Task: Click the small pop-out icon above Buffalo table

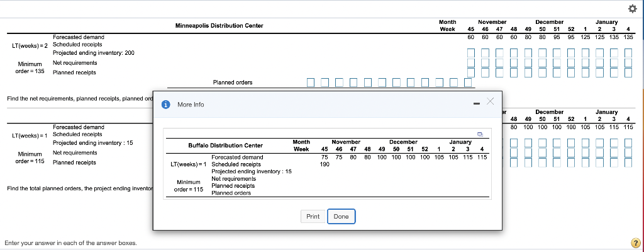Action: [480, 134]
